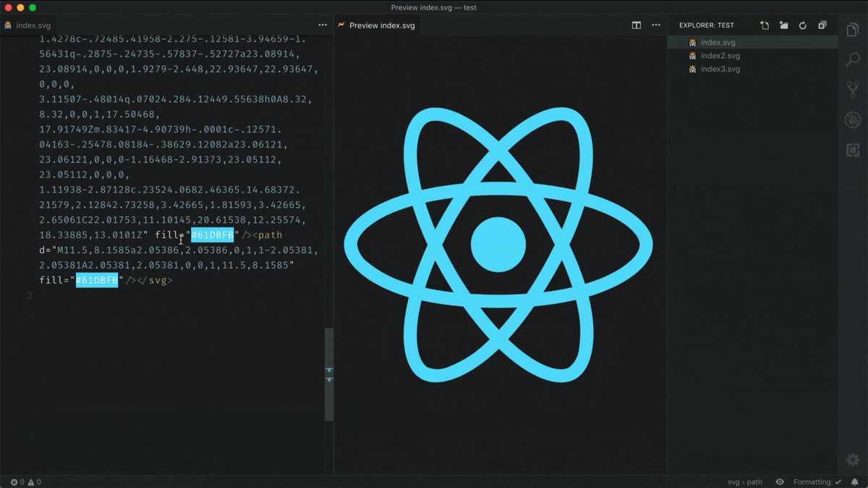Viewport: 868px width, 488px height.
Task: Click the svg › path breadcrumb in status bar
Action: pyautogui.click(x=744, y=481)
